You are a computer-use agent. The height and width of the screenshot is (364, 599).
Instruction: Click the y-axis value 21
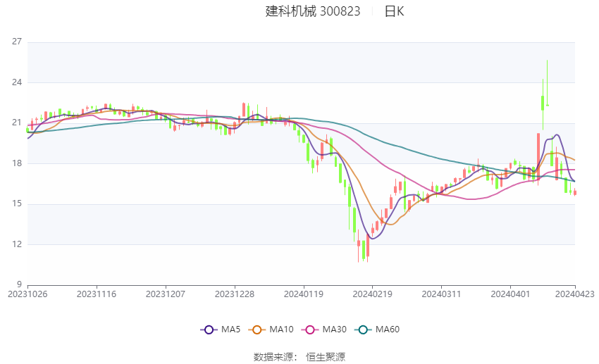click(17, 123)
